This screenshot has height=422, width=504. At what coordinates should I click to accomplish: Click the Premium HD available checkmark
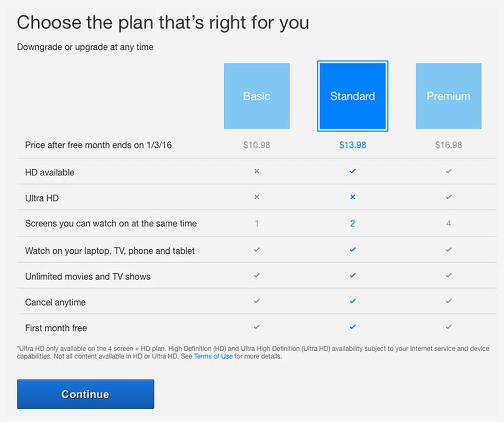(x=449, y=171)
